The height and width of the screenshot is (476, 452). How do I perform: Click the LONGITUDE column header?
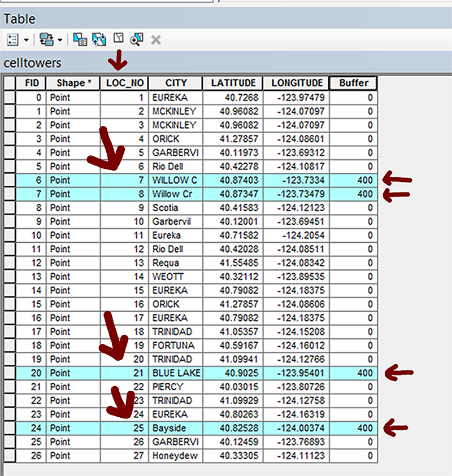pos(297,83)
